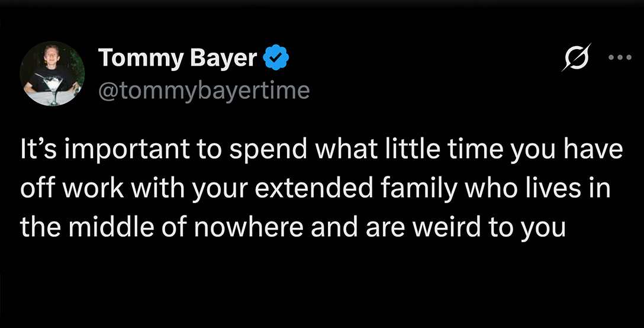Click the martini glass in the avatar photo

click(53, 88)
